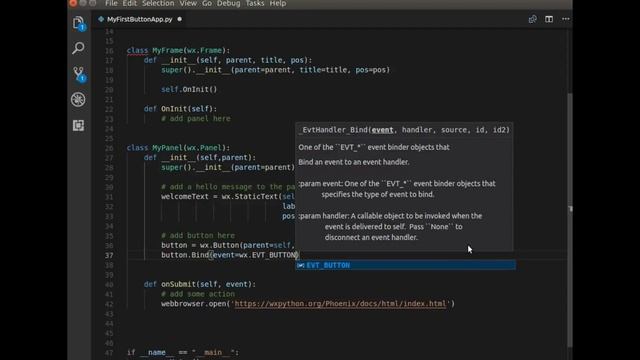
Task: Click the 'def OnInit(self):' line
Action: coord(180,109)
